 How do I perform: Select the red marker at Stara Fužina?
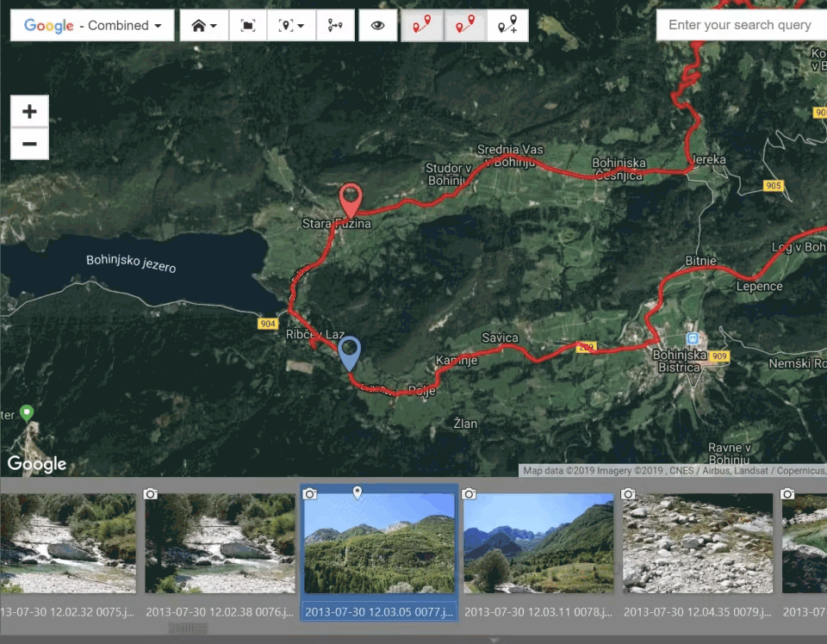coord(351,201)
